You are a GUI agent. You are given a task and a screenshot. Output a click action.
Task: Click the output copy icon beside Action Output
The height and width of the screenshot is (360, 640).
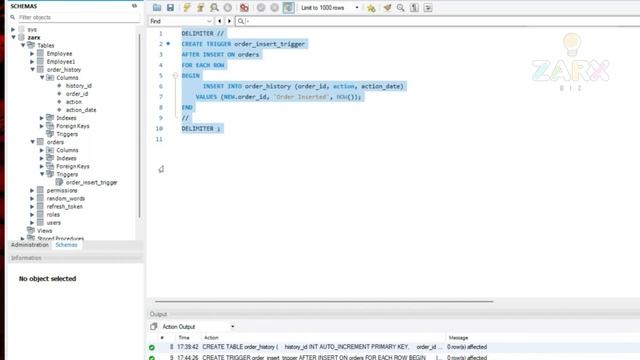153,327
